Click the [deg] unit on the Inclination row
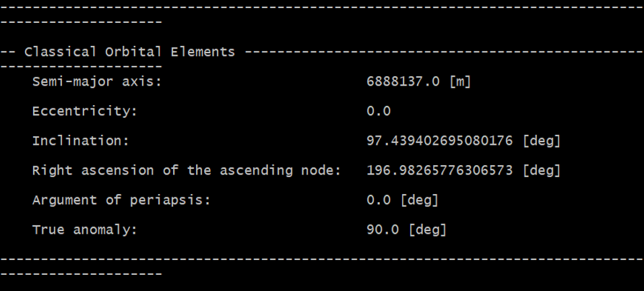 pyautogui.click(x=542, y=141)
